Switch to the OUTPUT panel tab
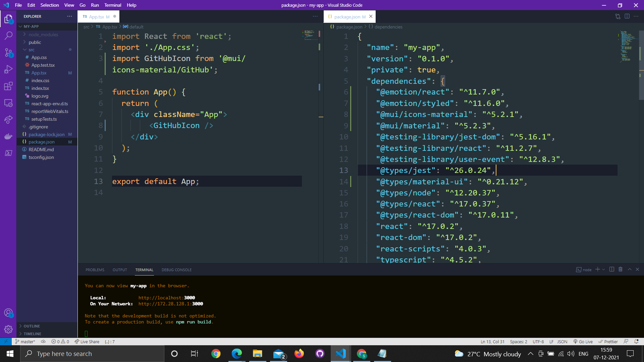 (x=120, y=270)
